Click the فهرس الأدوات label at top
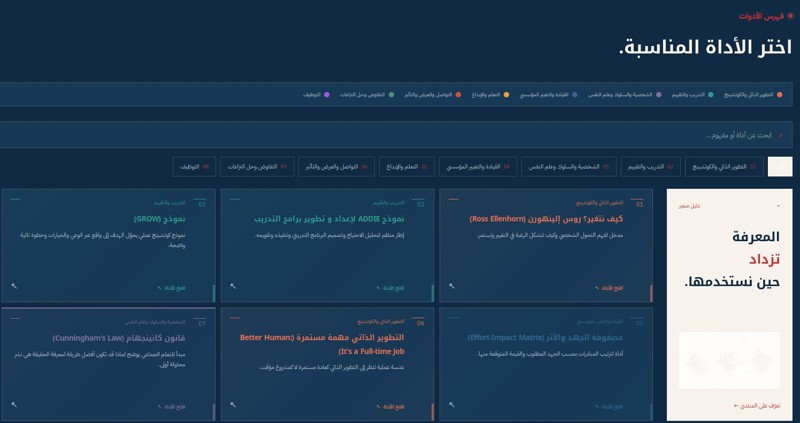 click(x=762, y=16)
